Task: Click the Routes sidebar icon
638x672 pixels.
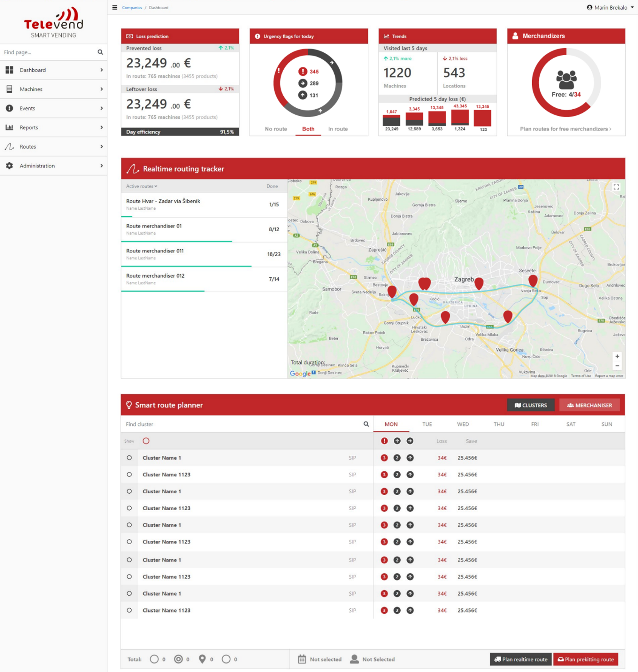Action: [9, 146]
